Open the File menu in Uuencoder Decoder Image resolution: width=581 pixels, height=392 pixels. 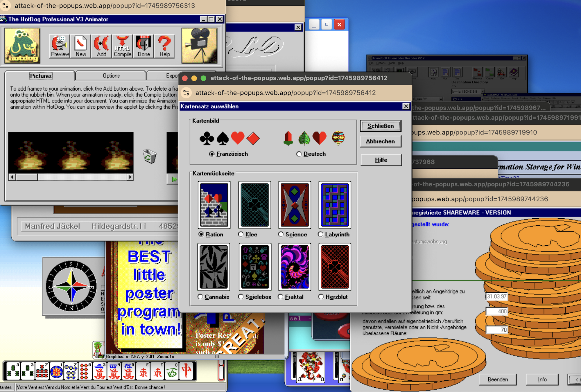coord(371,63)
